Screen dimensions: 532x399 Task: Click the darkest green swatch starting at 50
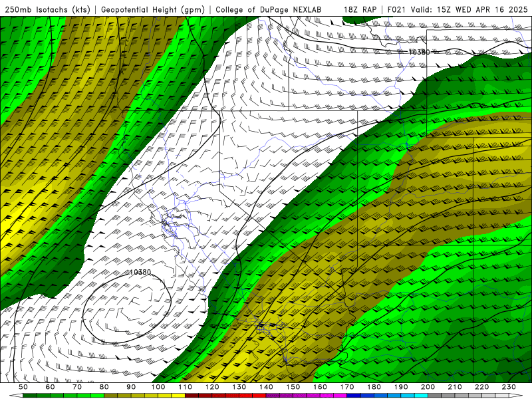pos(30,396)
